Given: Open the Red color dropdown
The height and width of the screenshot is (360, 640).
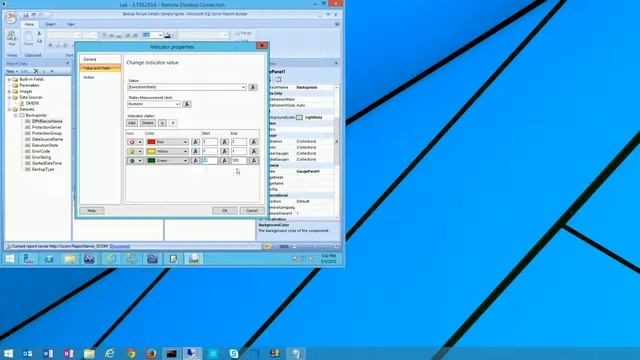Looking at the screenshot, I should tap(185, 142).
